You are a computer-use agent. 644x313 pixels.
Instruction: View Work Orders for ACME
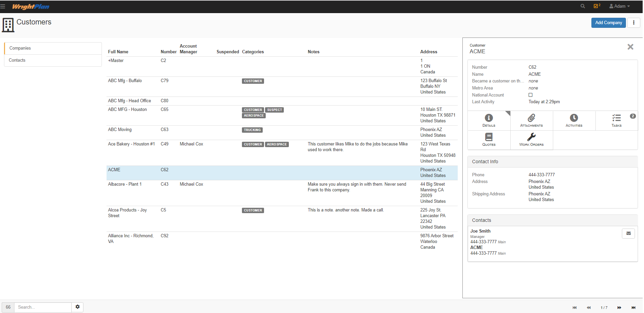pos(531,140)
